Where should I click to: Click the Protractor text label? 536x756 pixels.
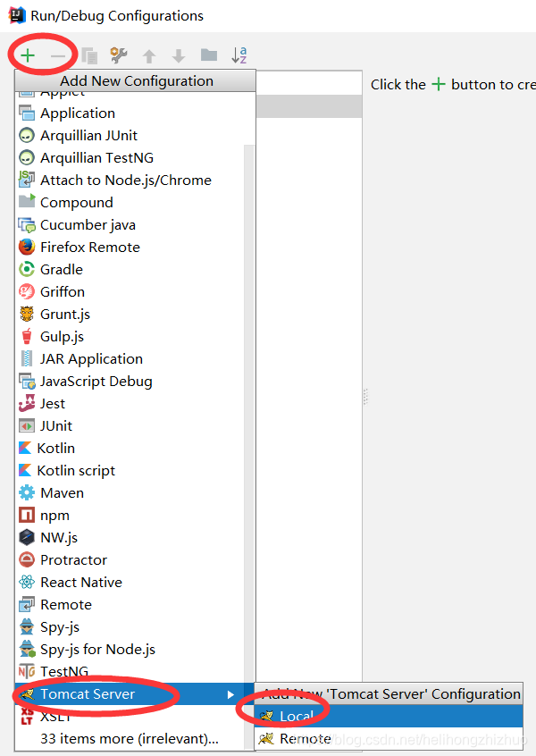tap(74, 559)
